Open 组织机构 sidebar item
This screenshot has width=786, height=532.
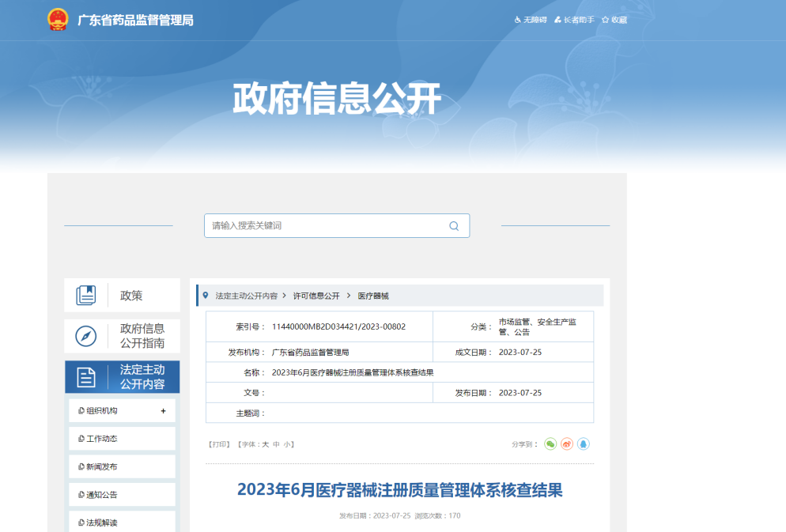coord(123,411)
